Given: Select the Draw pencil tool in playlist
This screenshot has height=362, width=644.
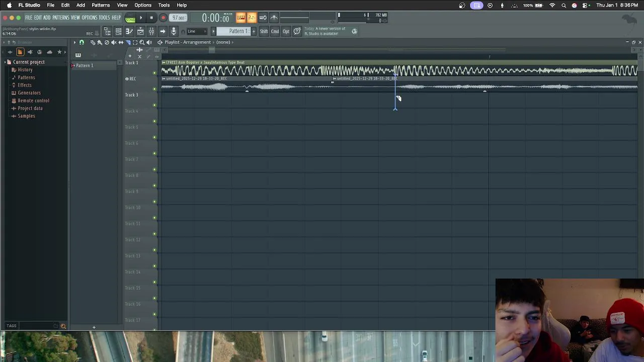Looking at the screenshot, I should coord(93,42).
